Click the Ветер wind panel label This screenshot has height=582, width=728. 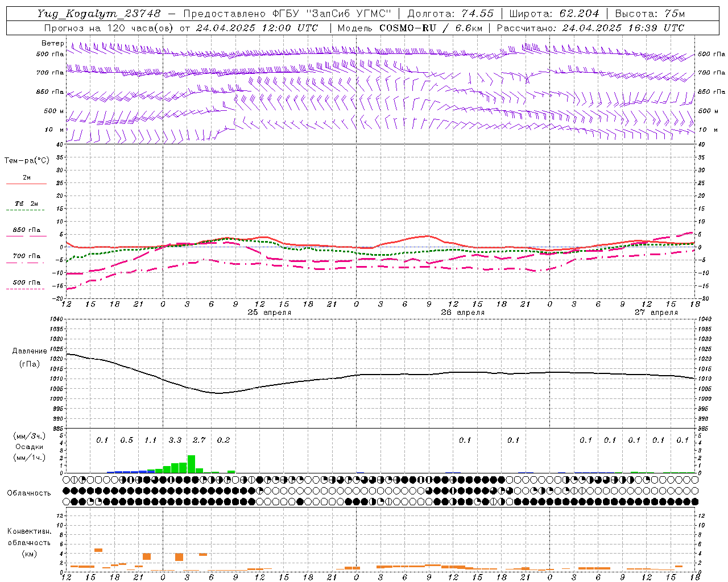(53, 43)
